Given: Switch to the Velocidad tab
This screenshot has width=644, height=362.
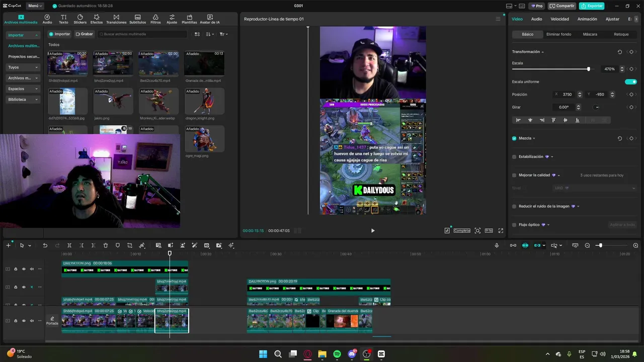Looking at the screenshot, I should pyautogui.click(x=559, y=19).
